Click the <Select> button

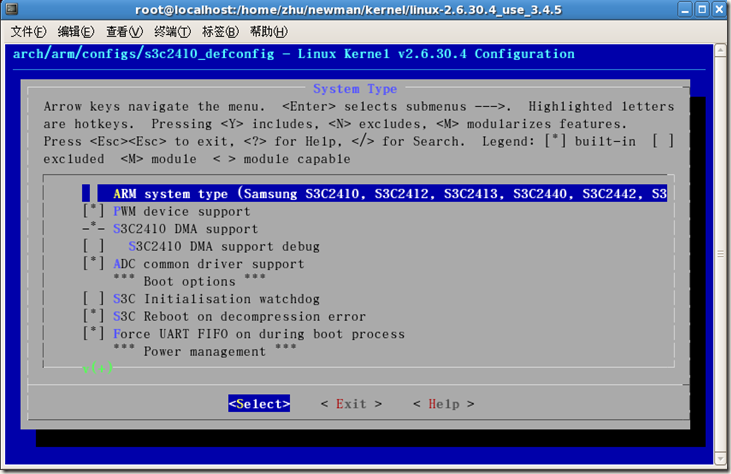(259, 404)
